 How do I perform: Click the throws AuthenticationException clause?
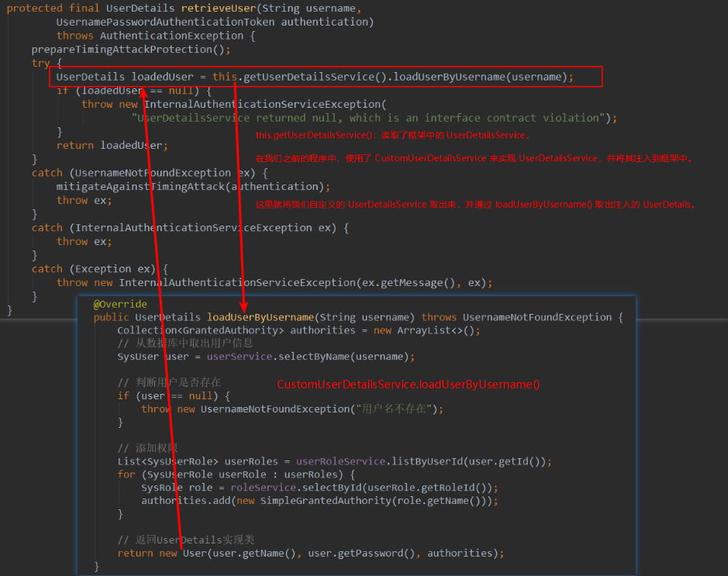[x=147, y=35]
